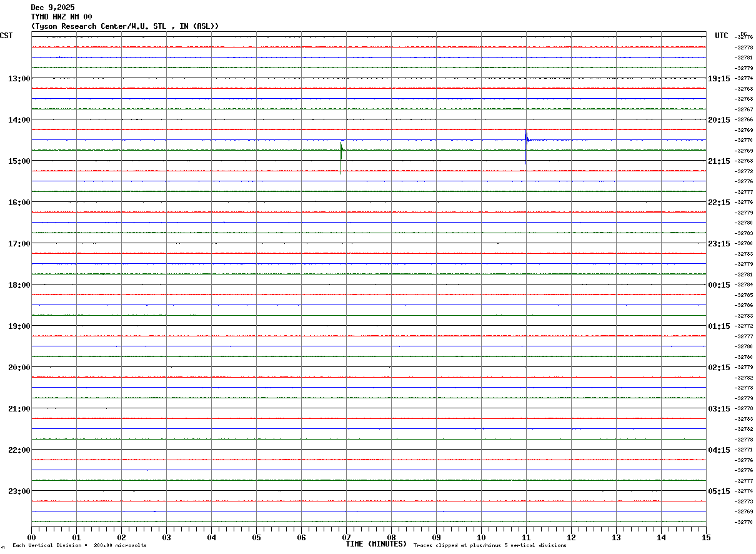Click the 19:15 UTC row label

(719, 78)
